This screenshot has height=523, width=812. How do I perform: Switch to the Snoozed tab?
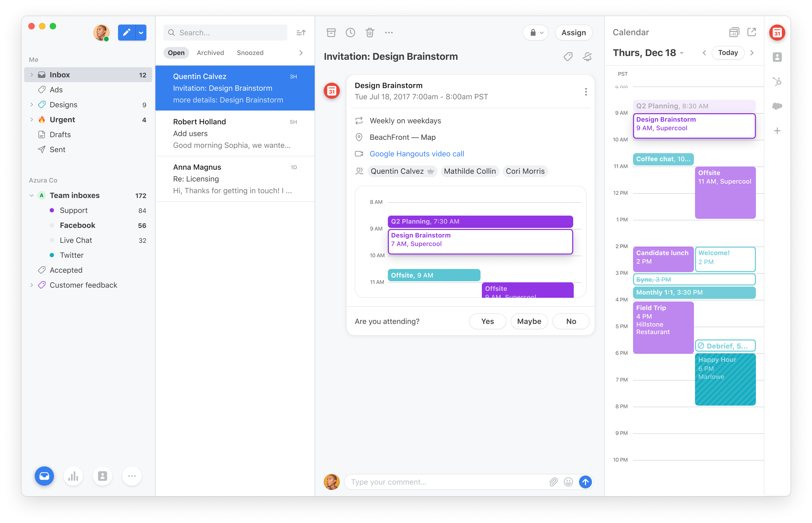[250, 53]
